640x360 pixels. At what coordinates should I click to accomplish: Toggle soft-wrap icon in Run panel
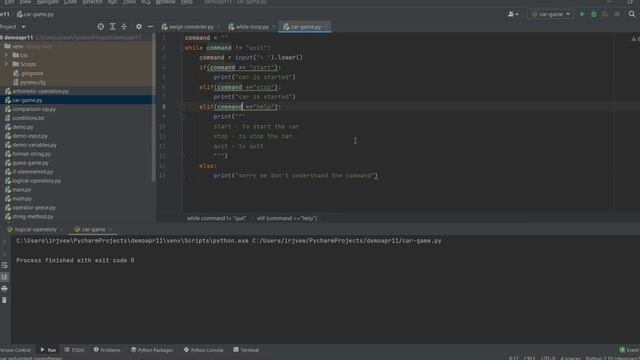pos(4,265)
